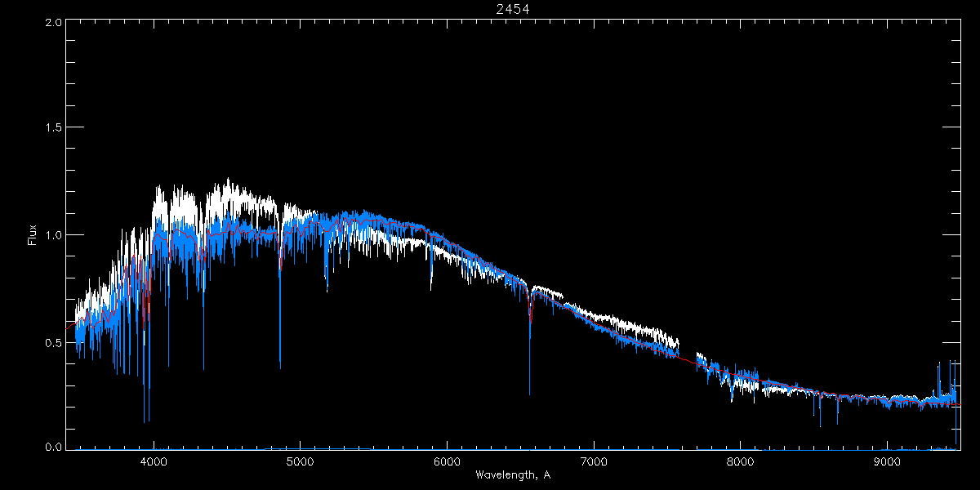
Task: Click the 4000 wavelength tick label
Action: (x=154, y=461)
